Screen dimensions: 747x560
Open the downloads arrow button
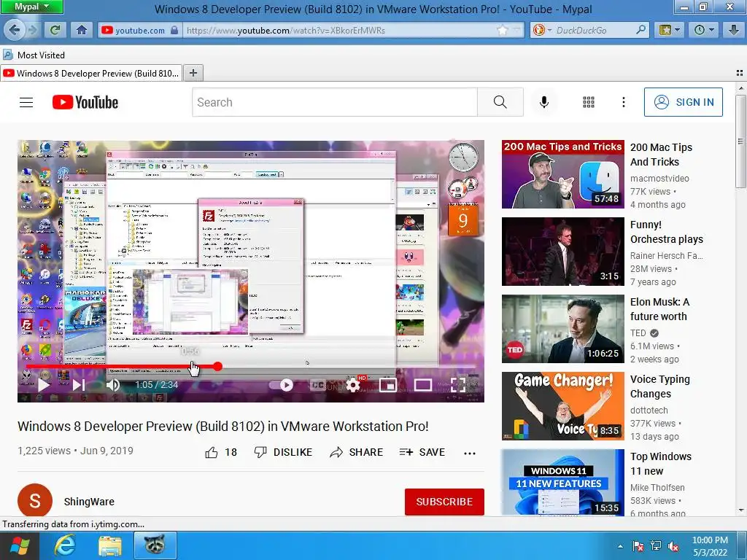pos(733,30)
